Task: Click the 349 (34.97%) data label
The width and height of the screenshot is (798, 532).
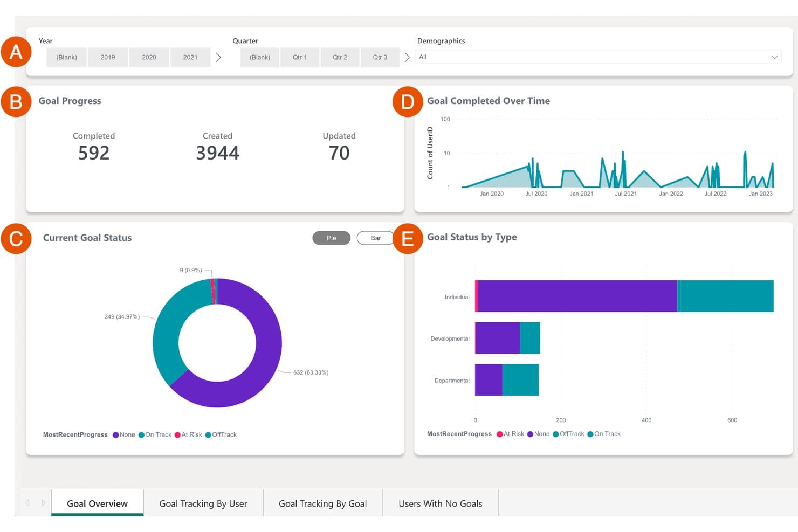Action: [122, 316]
